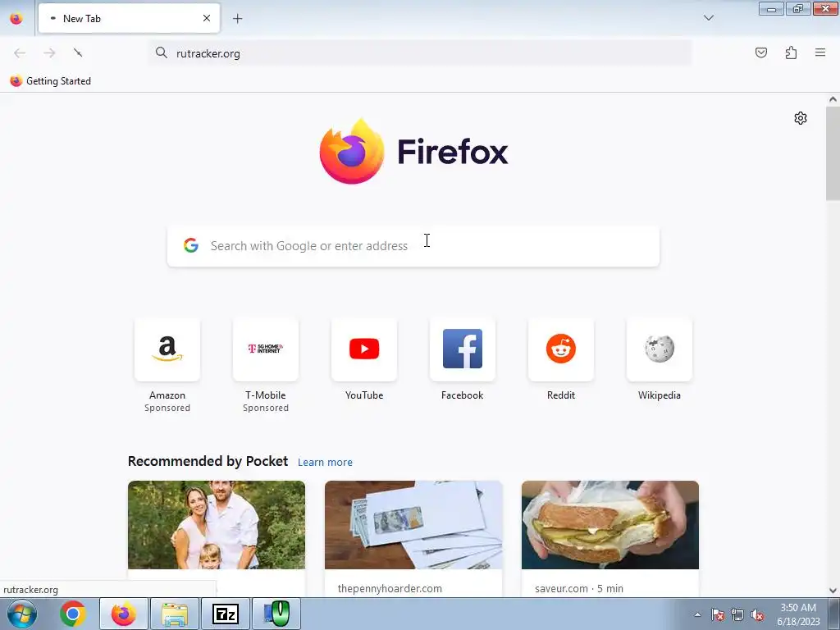Close the New Tab tab
This screenshot has height=630, width=840.
206,18
